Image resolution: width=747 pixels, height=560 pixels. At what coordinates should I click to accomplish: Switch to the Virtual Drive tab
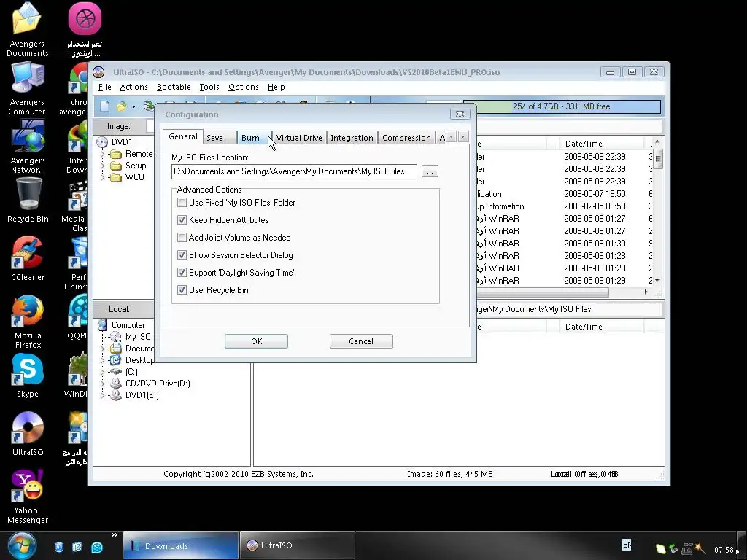pyautogui.click(x=299, y=138)
